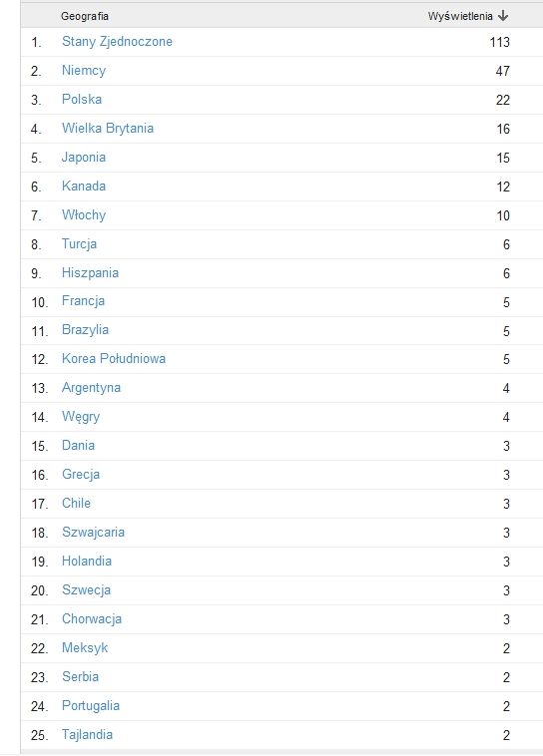Open Stany Zjednoczone country link
Image resolution: width=543 pixels, height=756 pixels.
tap(117, 42)
